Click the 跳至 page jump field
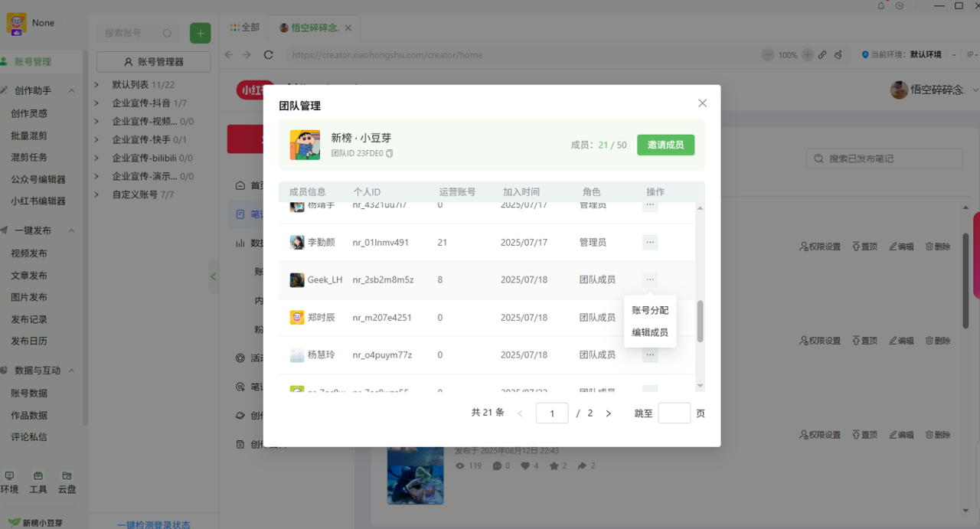The width and height of the screenshot is (980, 529). (675, 413)
